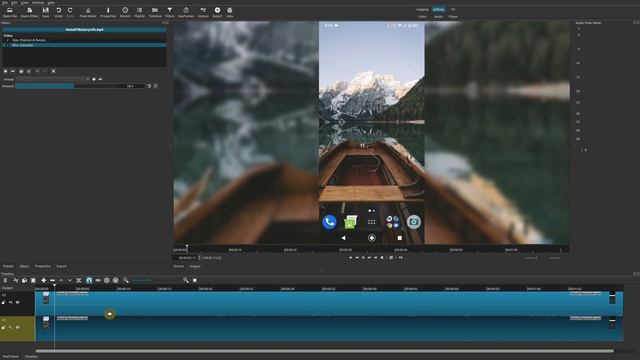This screenshot has height=360, width=640.
Task: Add a filter with the plus button
Action: [x=5, y=71]
